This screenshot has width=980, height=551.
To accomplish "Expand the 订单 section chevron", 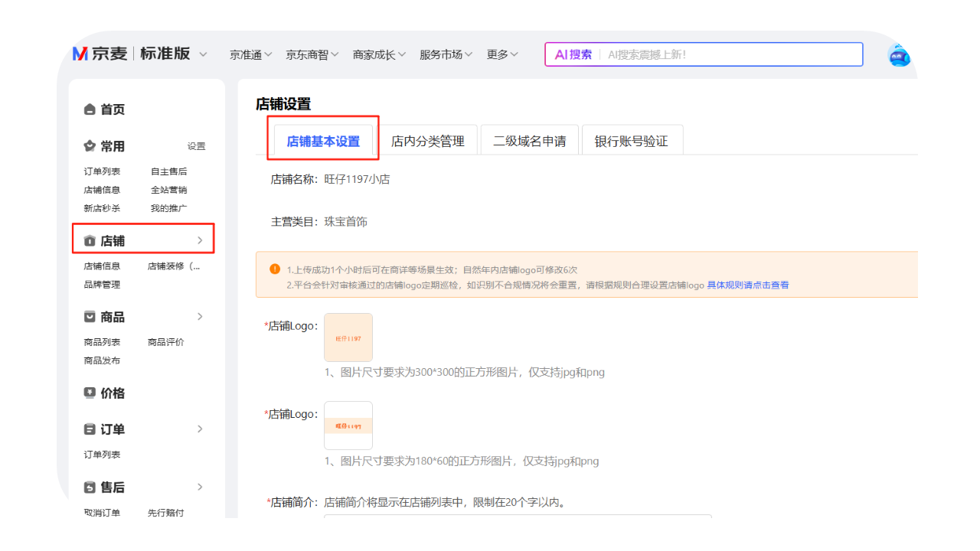I will click(200, 429).
